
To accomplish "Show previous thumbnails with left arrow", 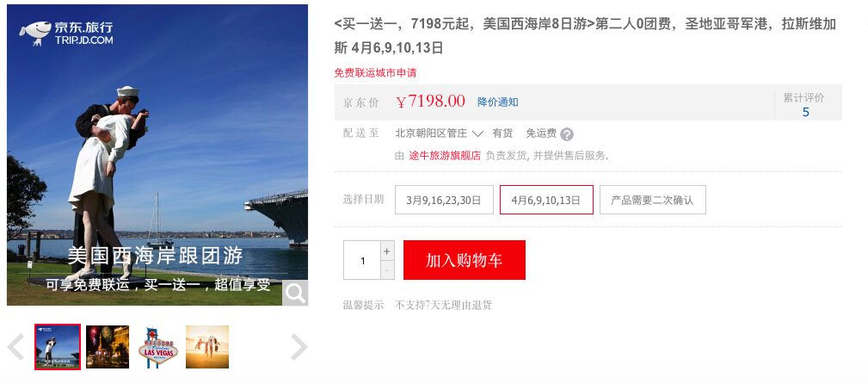I will click(x=15, y=348).
